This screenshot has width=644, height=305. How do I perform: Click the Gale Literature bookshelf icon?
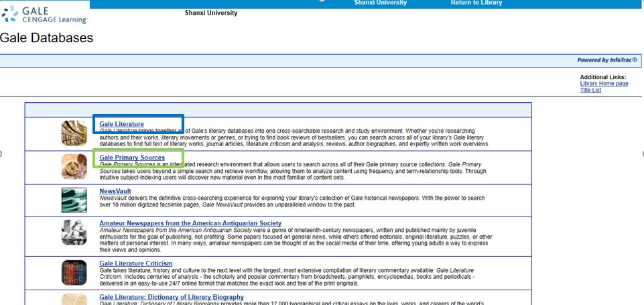click(x=74, y=133)
